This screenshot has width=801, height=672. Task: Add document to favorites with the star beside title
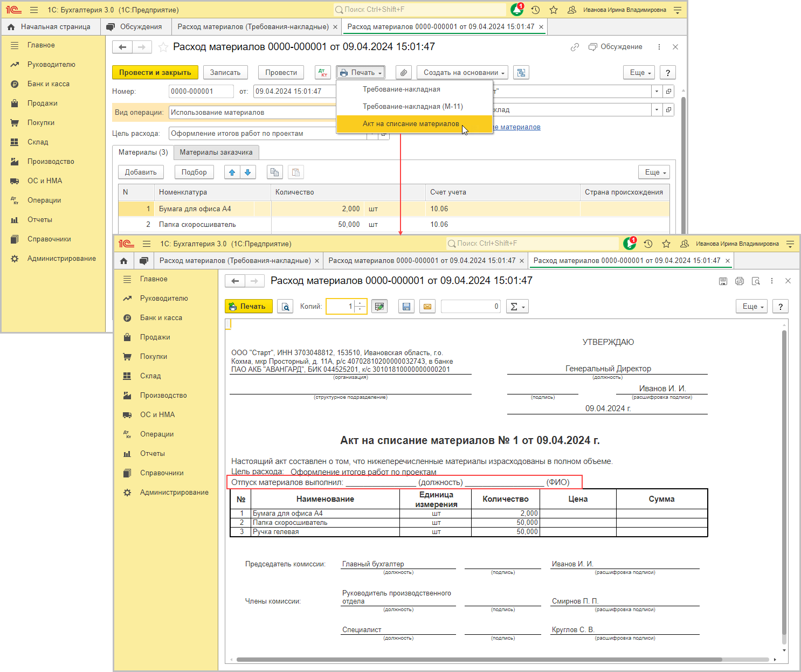[x=163, y=47]
